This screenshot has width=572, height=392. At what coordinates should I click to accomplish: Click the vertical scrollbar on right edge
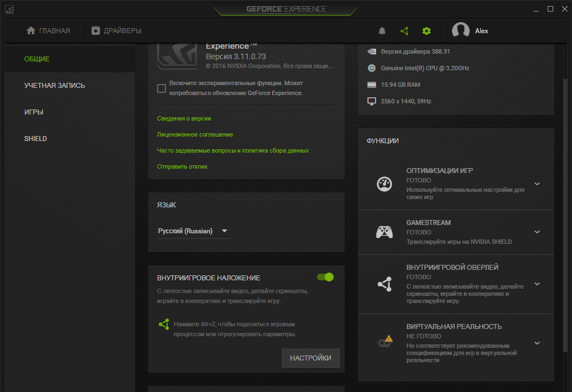pyautogui.click(x=565, y=215)
